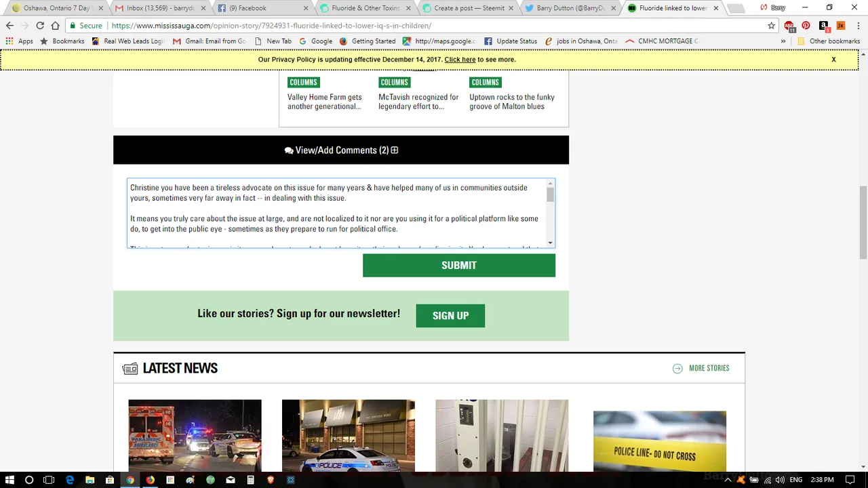The height and width of the screenshot is (488, 868).
Task: Open the ENG language indicator in tray
Action: click(797, 480)
